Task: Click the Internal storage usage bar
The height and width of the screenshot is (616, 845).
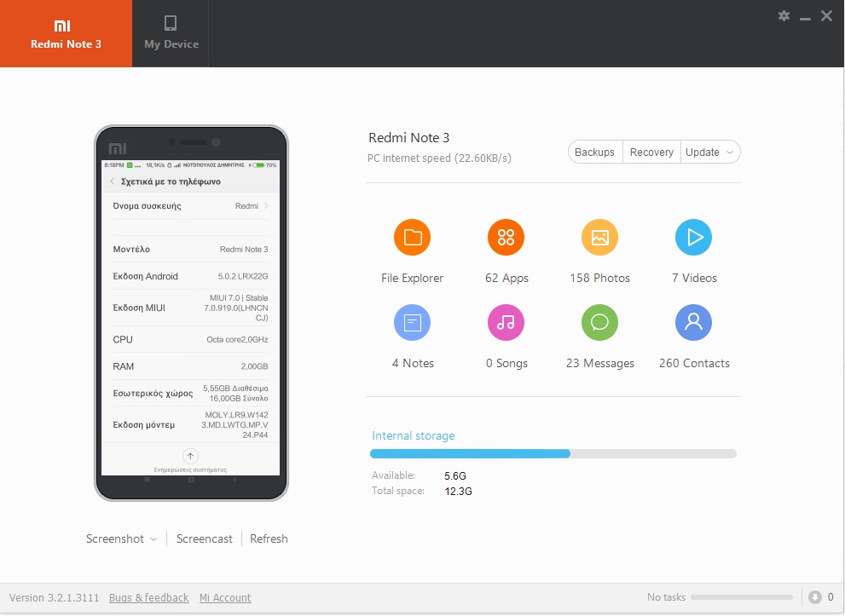Action: point(553,454)
